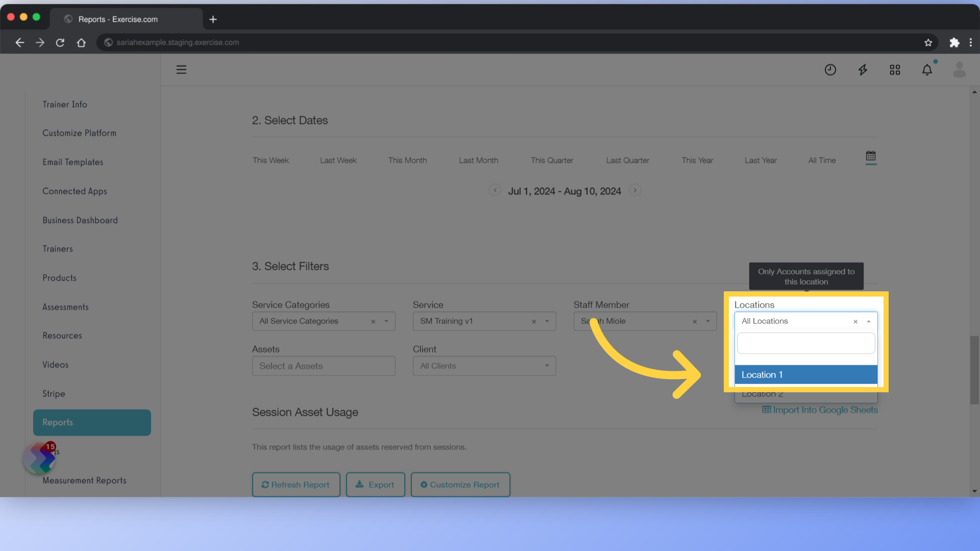Go to next date range arrow
The height and width of the screenshot is (551, 980).
point(635,190)
